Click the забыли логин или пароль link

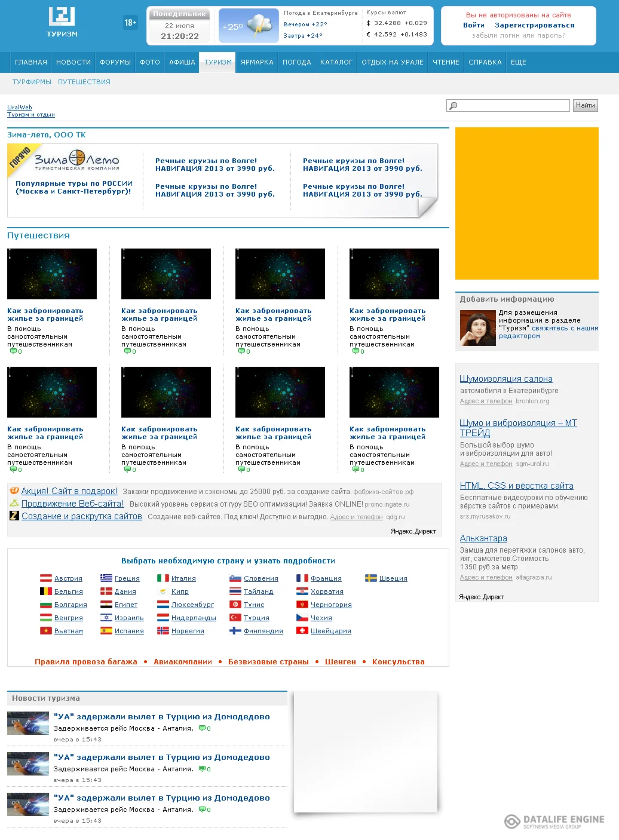pos(519,35)
